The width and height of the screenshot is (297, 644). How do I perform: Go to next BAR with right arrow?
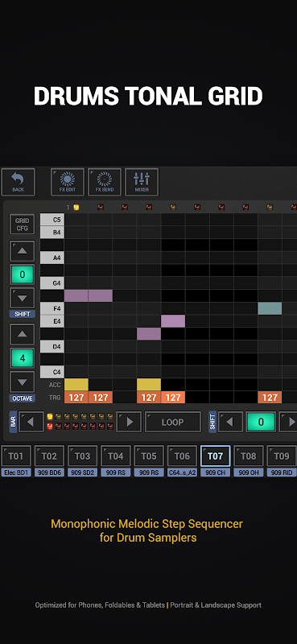tap(129, 422)
